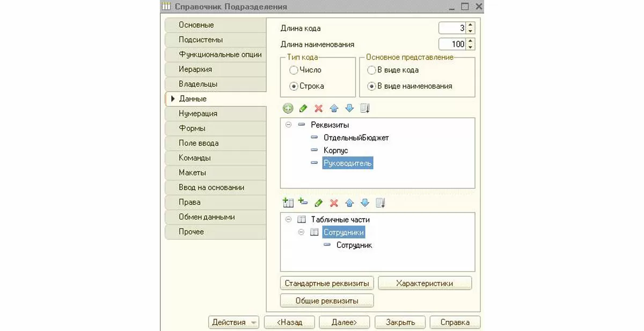This screenshot has width=644, height=331.
Task: Switch to the Иерархия tab
Action: (195, 69)
